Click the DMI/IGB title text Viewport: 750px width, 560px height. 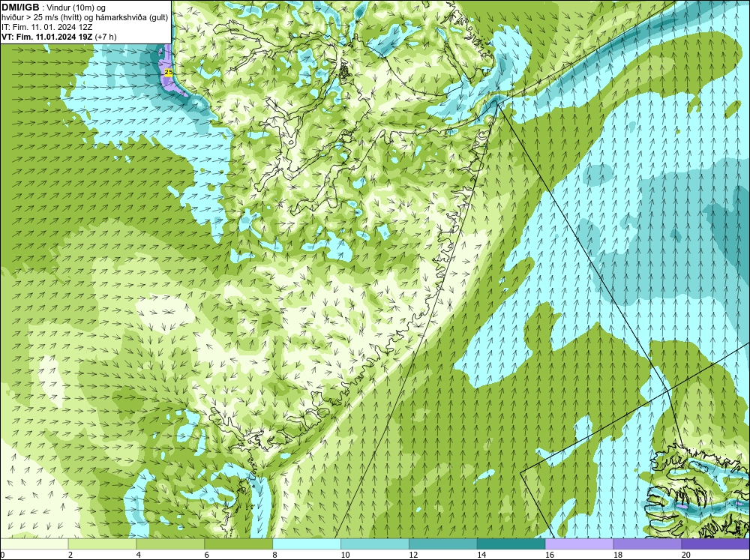(20, 7)
